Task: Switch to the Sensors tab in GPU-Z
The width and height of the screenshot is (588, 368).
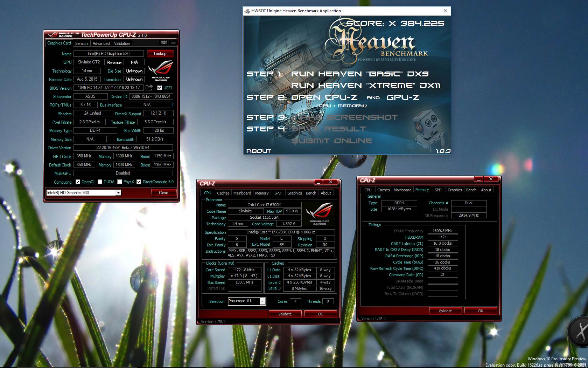Action: [82, 43]
